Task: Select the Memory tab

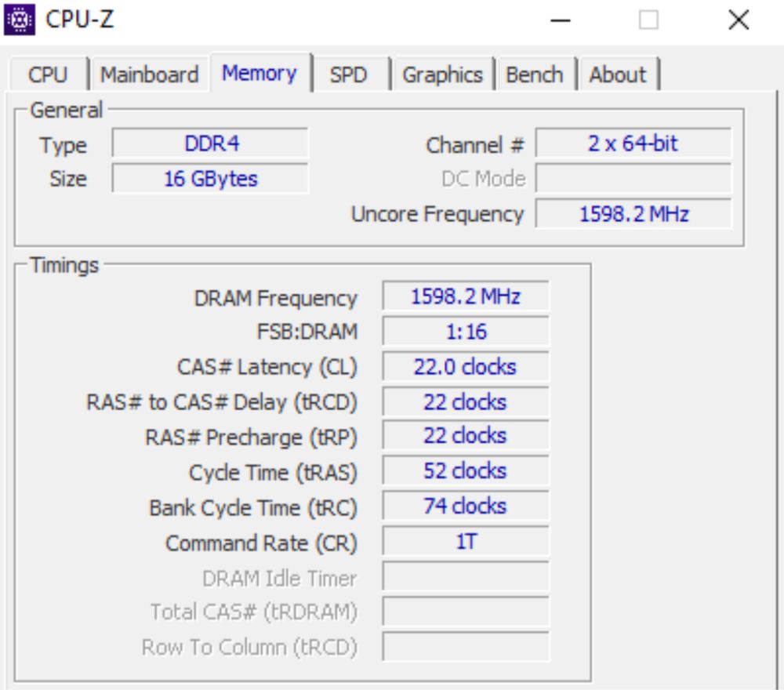Action: (260, 73)
